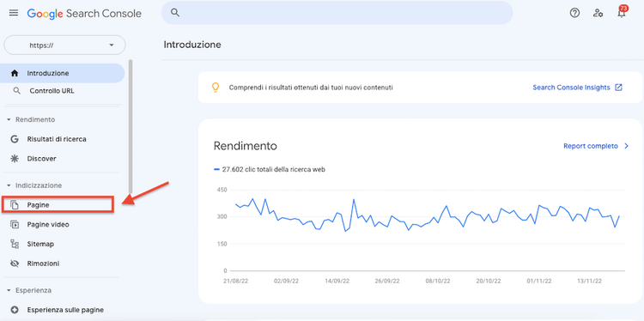
Task: Open the https:// property selector dropdown
Action: pos(64,45)
